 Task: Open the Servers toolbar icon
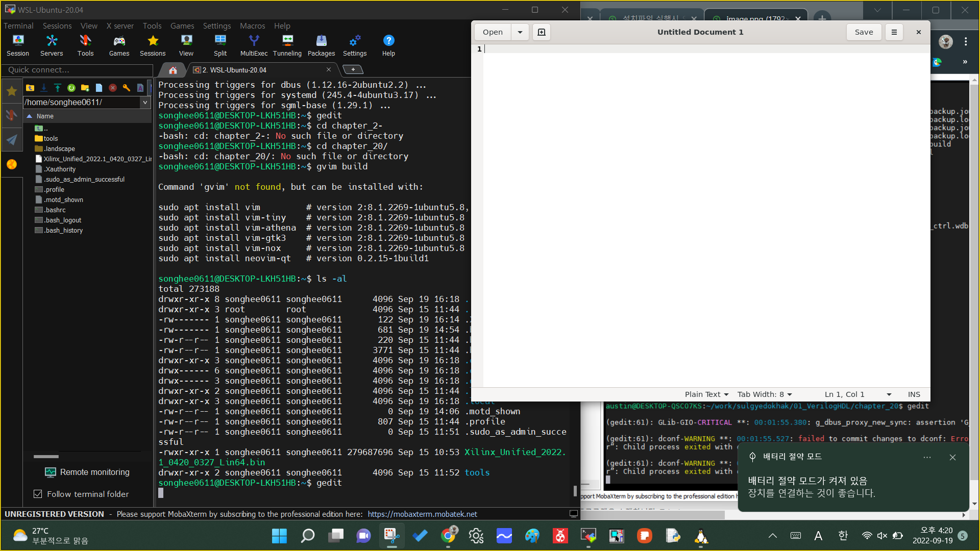(52, 45)
